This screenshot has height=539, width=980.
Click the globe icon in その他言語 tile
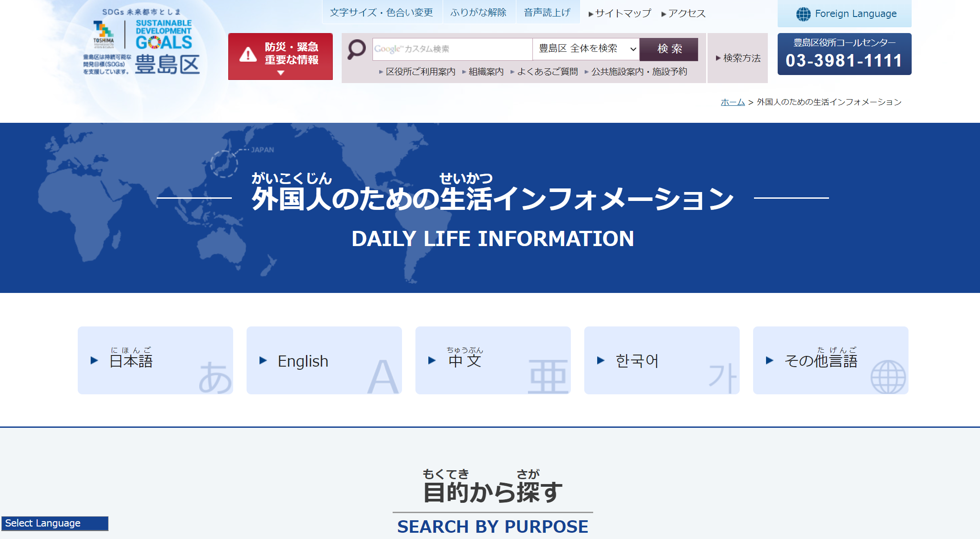[x=888, y=376]
